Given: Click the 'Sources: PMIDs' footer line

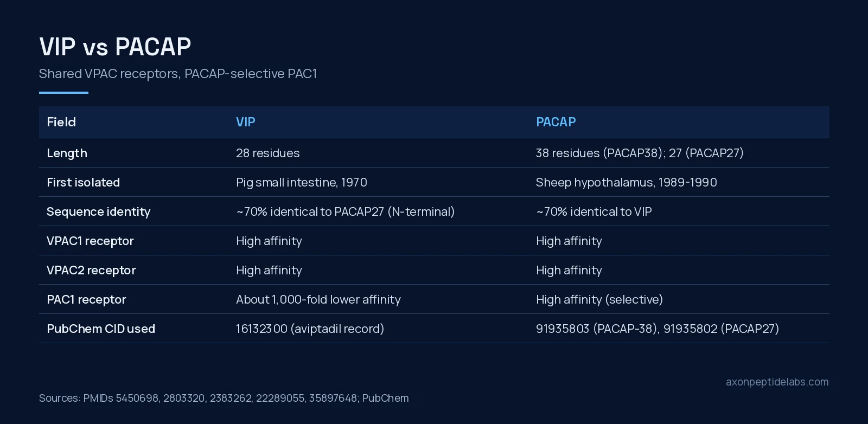Looking at the screenshot, I should pyautogui.click(x=224, y=399).
